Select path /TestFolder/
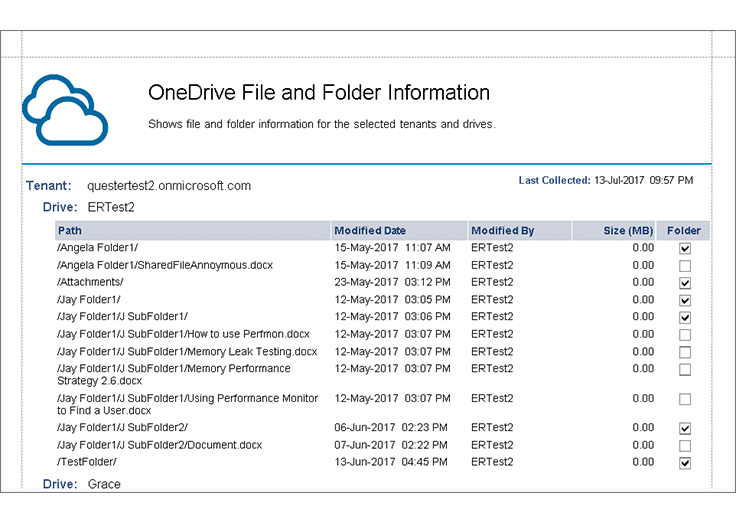Image resolution: width=736 pixels, height=523 pixels. click(87, 462)
